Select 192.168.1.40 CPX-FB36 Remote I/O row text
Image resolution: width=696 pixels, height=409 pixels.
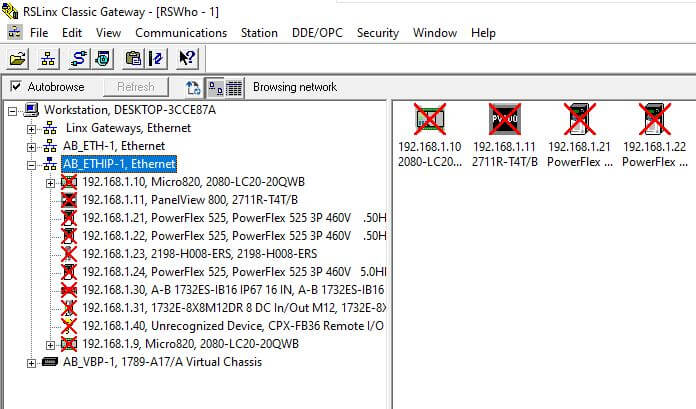[233, 326]
